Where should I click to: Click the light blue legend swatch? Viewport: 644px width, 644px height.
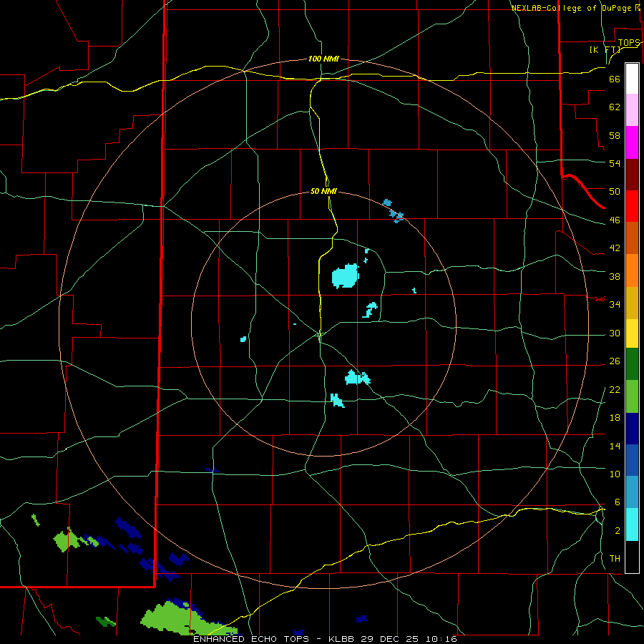pyautogui.click(x=632, y=492)
